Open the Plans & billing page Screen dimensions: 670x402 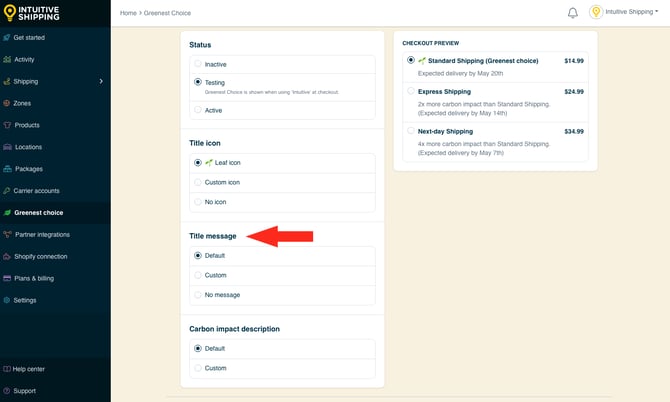click(34, 278)
